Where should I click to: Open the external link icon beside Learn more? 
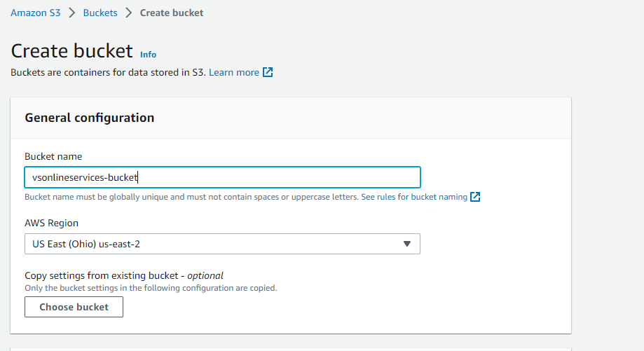(x=268, y=72)
